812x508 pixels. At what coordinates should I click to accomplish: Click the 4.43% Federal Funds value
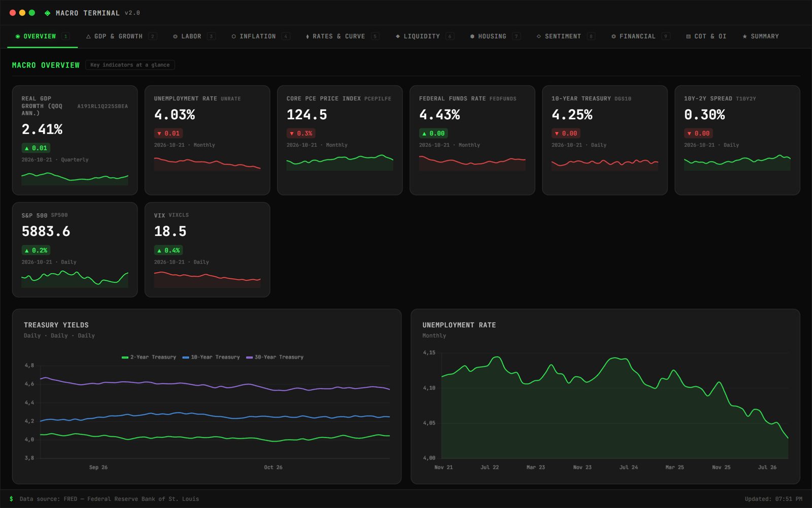[439, 115]
